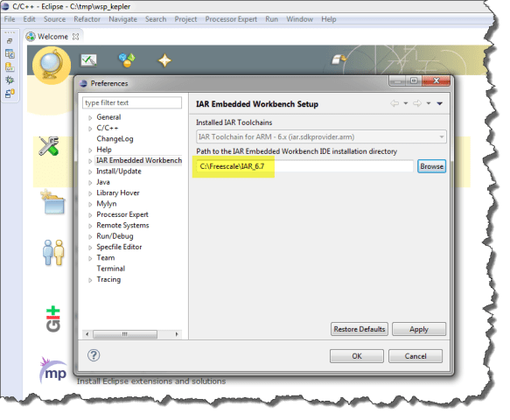Click the Apply button
Viewport: 510px width, 420px height.
click(x=419, y=329)
